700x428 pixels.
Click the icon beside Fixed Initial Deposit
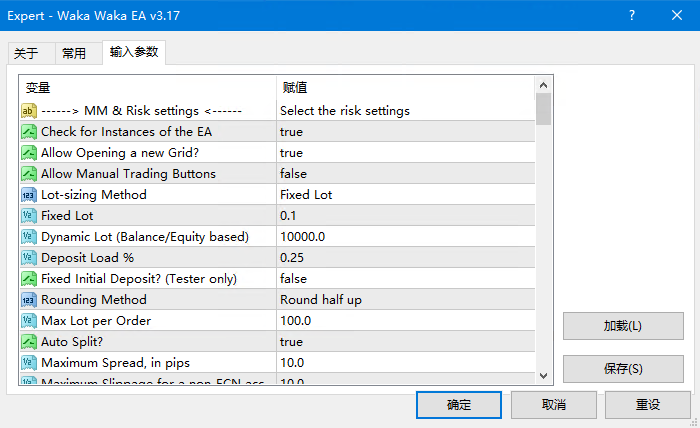click(29, 278)
